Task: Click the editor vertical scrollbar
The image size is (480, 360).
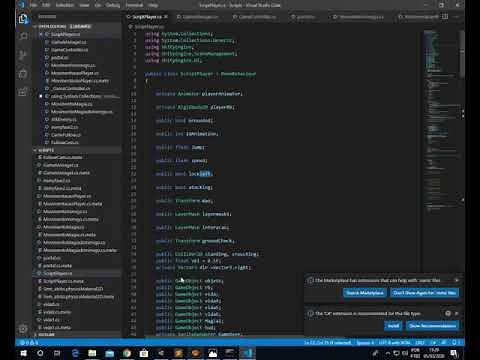Action: [x=462, y=53]
